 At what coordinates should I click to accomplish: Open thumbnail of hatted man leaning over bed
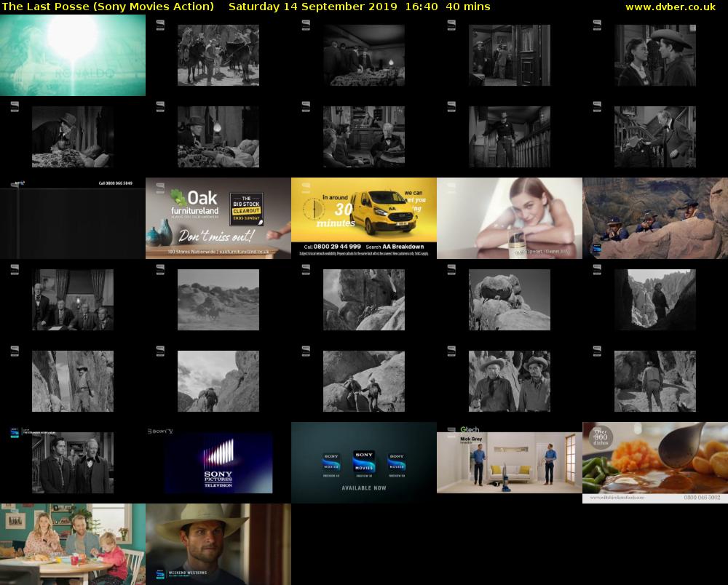coord(72,137)
